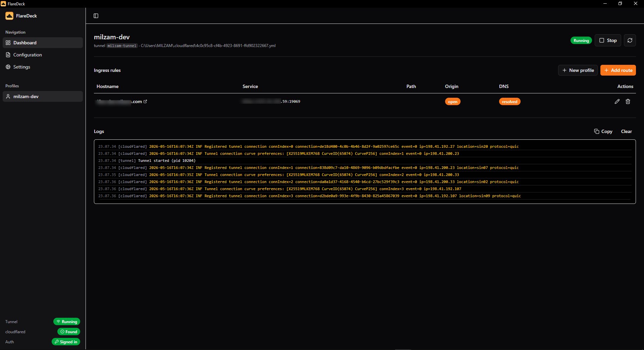
Task: Click the log line with location=sin09
Action: [x=365, y=196]
